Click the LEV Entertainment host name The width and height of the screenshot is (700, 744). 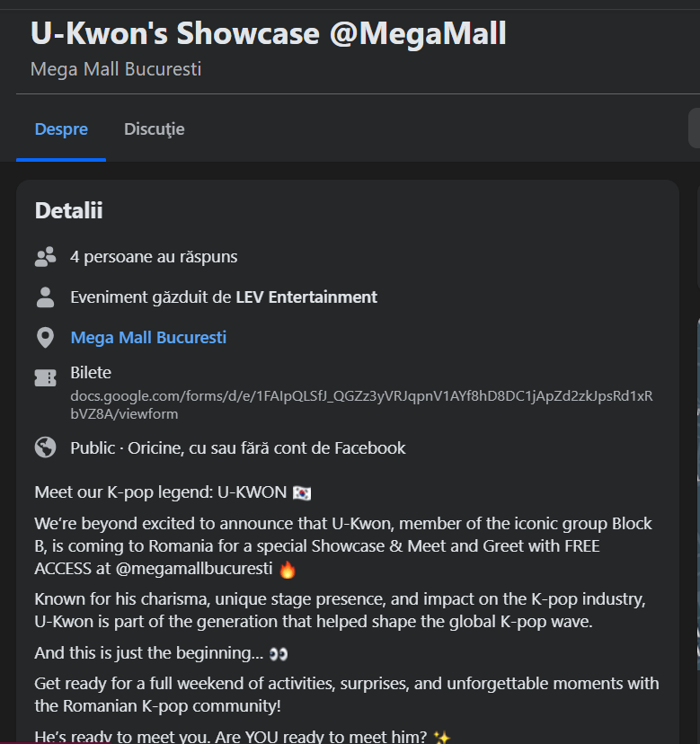[306, 297]
